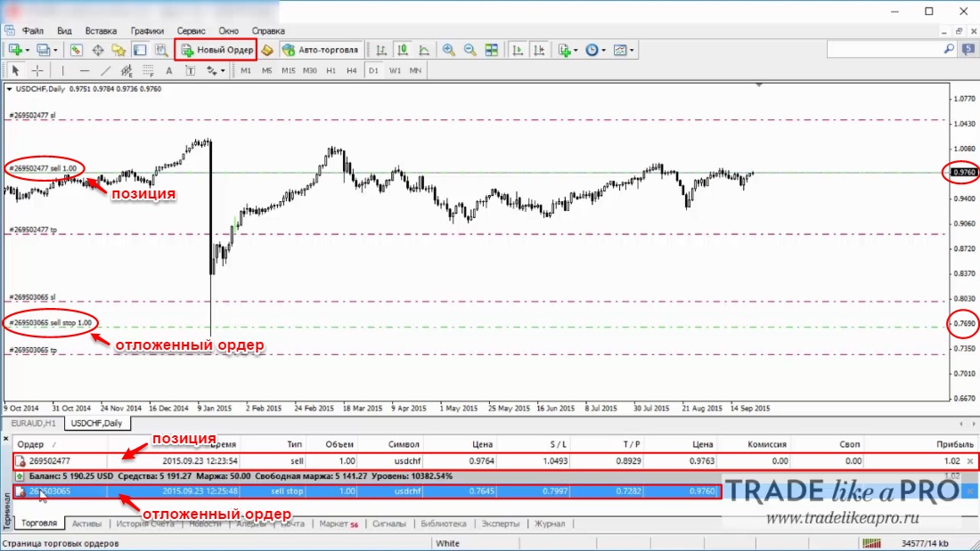Select the arrow cursor tool

point(16,70)
